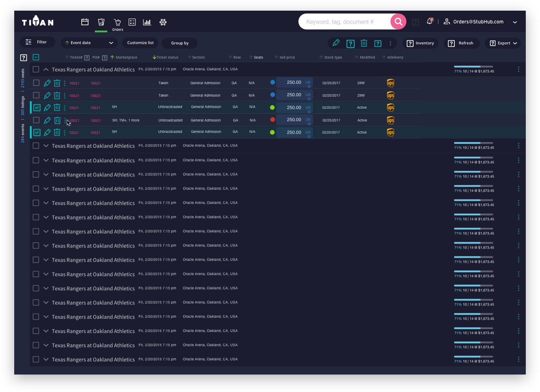
Task: Focus the keyword search input field
Action: coord(345,22)
